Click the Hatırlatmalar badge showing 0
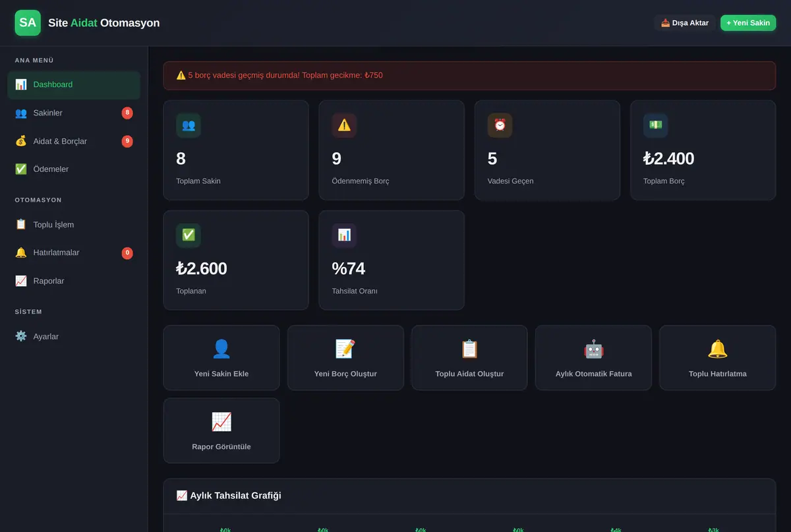791x532 pixels. point(127,252)
